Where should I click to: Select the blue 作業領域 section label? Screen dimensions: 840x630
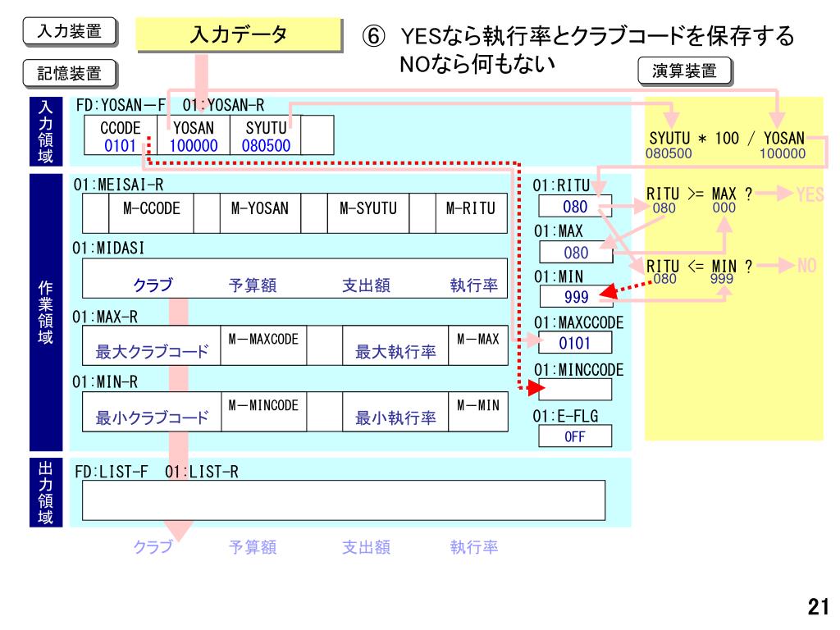point(46,312)
